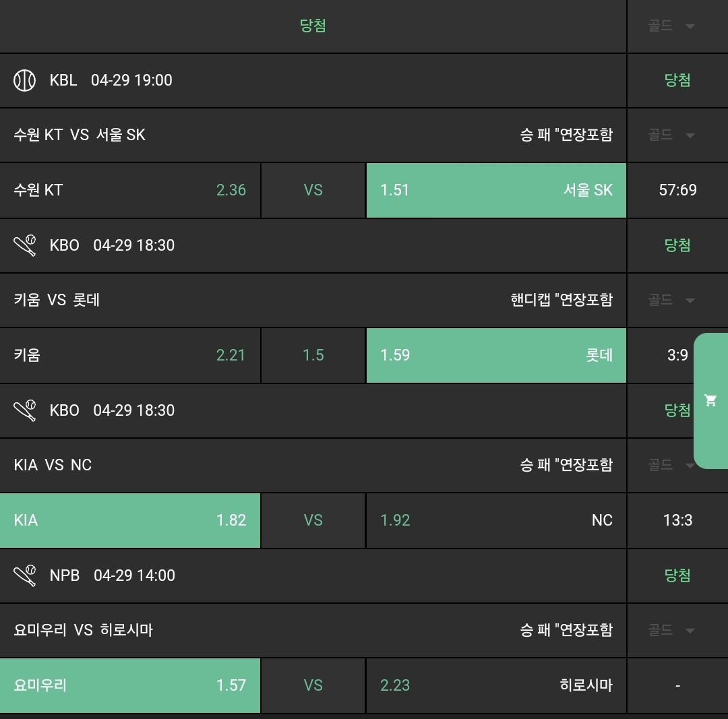Open 골드 dropdown for 수원 KT VS 서울 SK
Screen dimensions: 728x719
(x=671, y=135)
